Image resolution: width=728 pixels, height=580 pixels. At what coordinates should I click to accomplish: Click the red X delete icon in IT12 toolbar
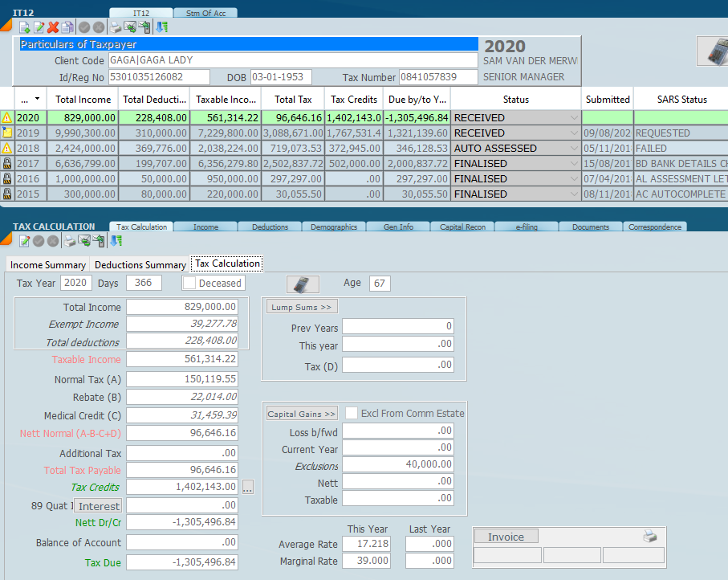pyautogui.click(x=53, y=27)
